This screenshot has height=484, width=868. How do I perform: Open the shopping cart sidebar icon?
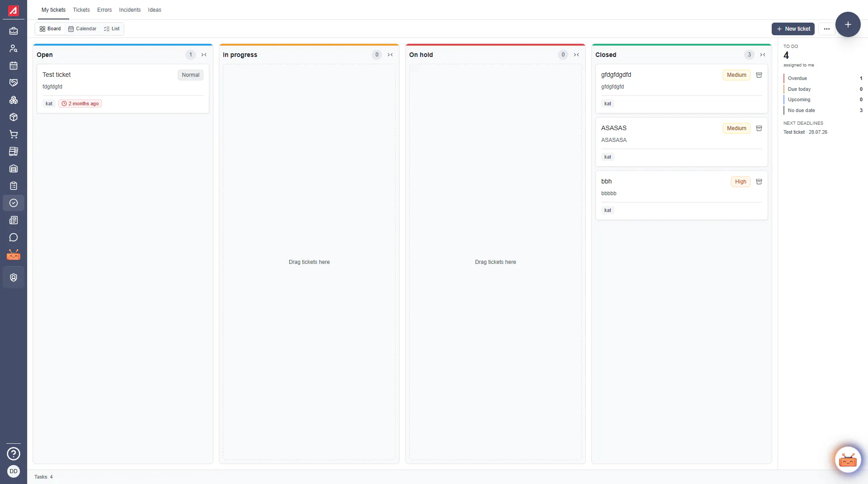[14, 134]
